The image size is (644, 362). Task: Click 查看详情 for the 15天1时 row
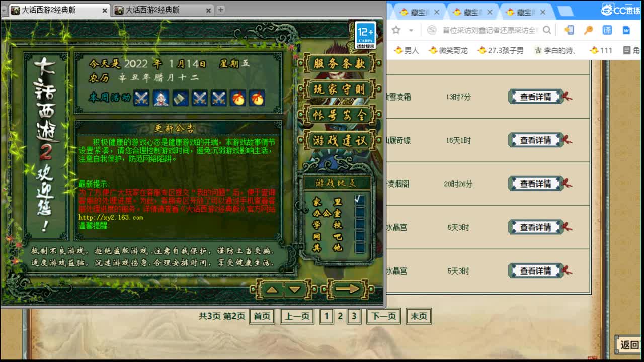tap(536, 140)
